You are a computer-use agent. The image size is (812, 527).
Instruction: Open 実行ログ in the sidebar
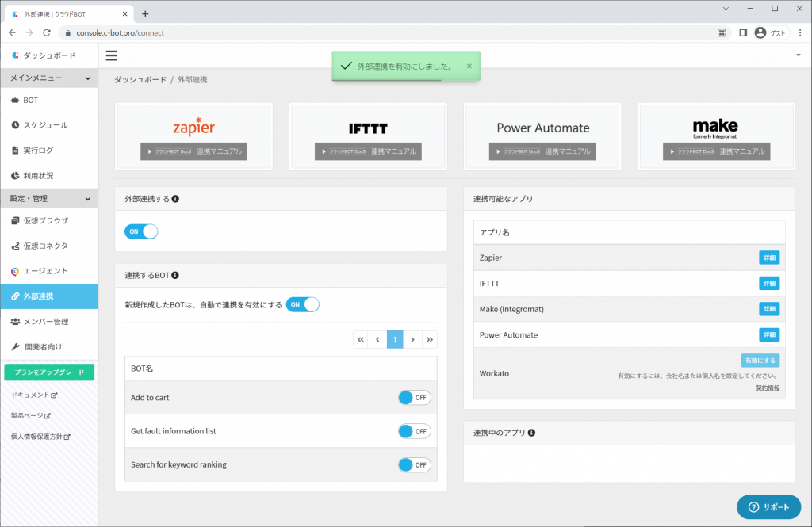tap(49, 151)
